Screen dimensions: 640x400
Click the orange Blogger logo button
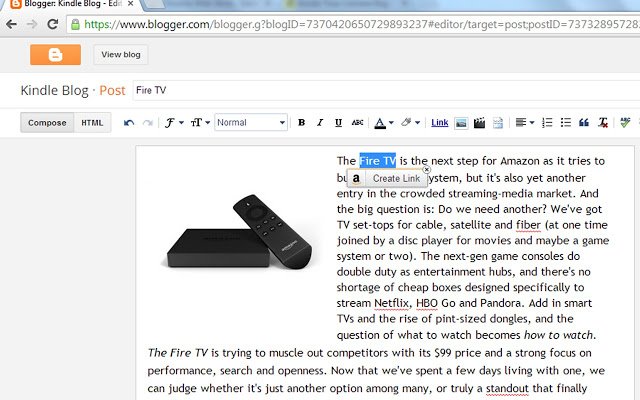coord(55,55)
